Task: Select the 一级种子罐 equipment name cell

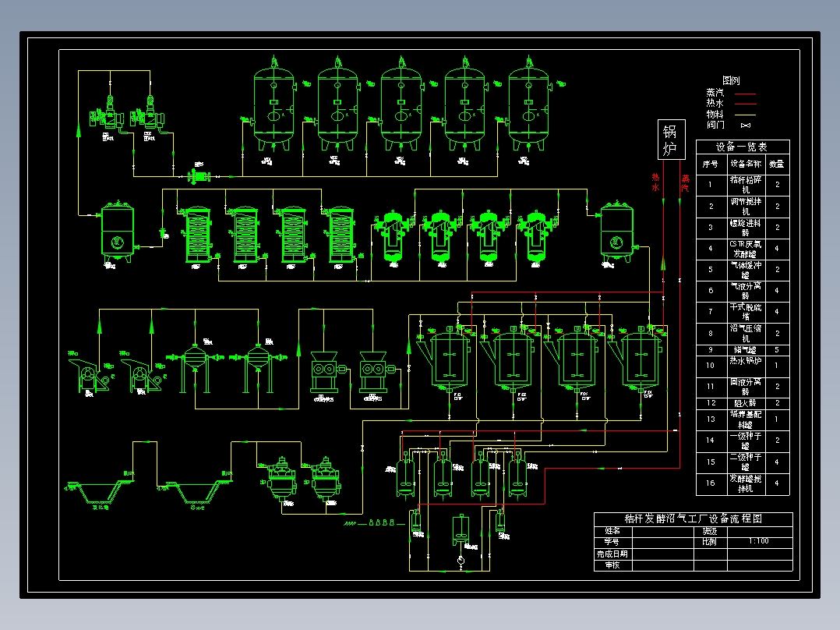Action: tap(746, 441)
